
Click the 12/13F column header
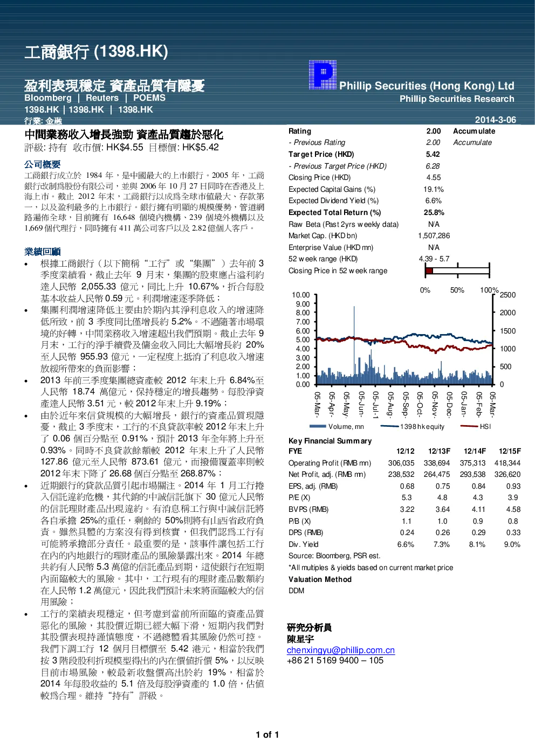tap(439, 451)
